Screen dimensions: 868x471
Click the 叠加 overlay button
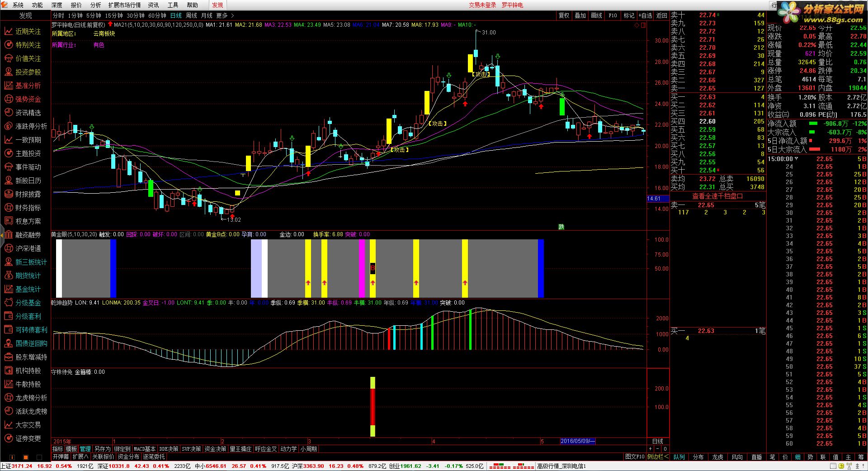point(580,15)
